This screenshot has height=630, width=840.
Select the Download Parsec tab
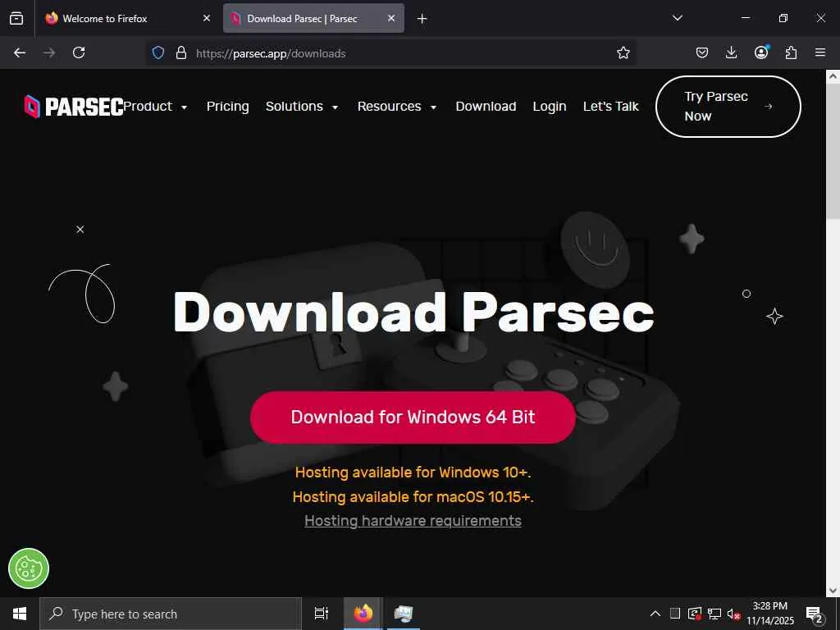pos(313,18)
